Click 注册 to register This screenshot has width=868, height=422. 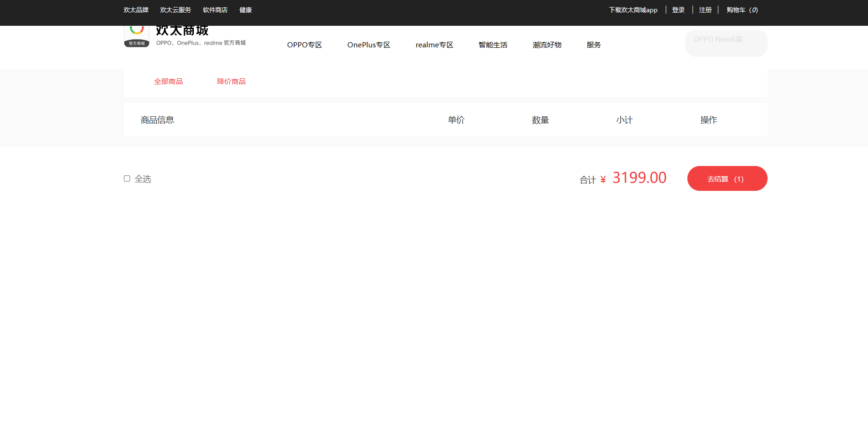[x=705, y=10]
